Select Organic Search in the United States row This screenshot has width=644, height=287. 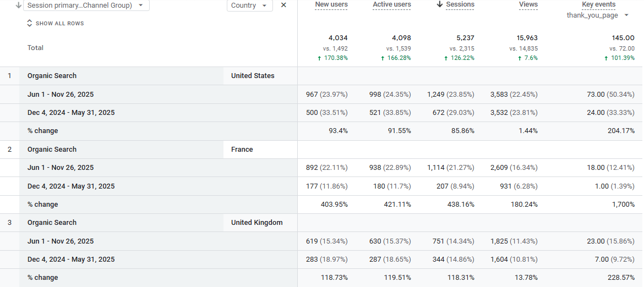click(x=52, y=76)
